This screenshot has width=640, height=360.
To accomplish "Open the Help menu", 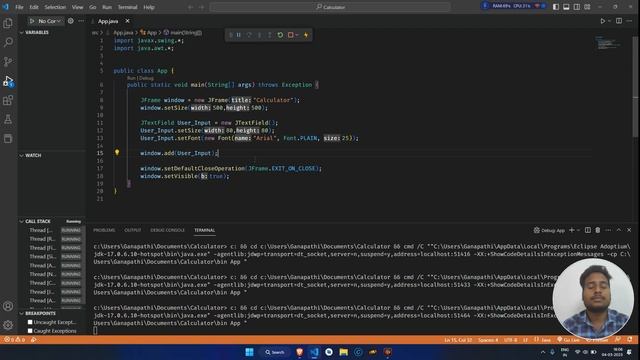I will pyautogui.click(x=149, y=7).
